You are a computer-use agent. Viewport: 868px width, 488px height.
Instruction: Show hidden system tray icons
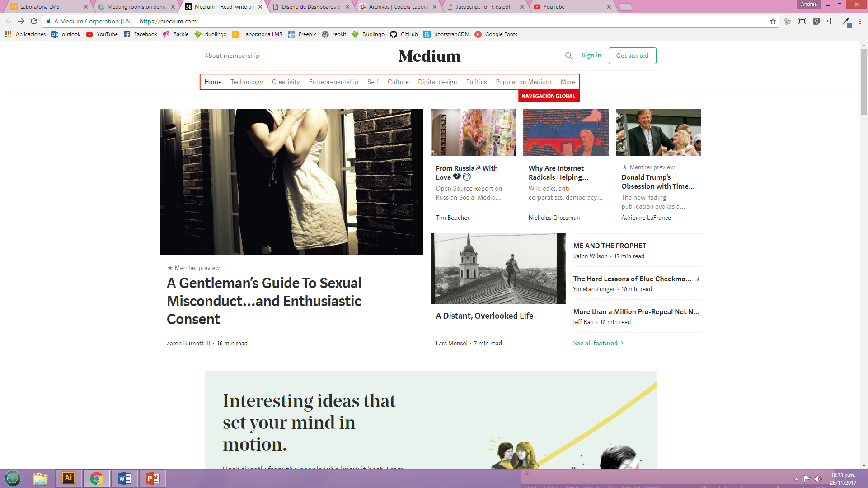click(x=796, y=479)
